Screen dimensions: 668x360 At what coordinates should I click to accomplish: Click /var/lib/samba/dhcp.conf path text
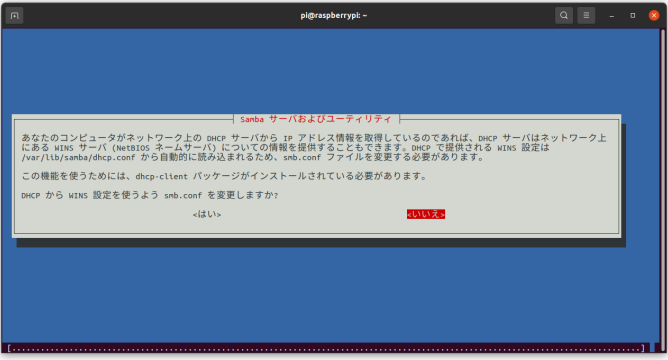point(78,157)
